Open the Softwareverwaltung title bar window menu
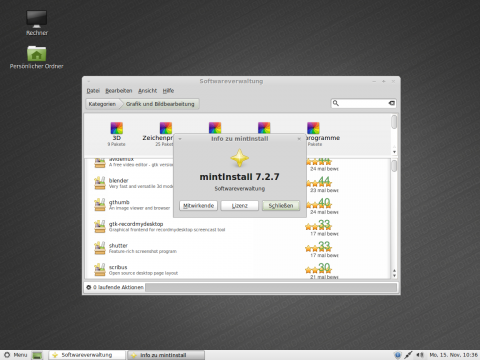The height and width of the screenshot is (360, 480). 89,81
